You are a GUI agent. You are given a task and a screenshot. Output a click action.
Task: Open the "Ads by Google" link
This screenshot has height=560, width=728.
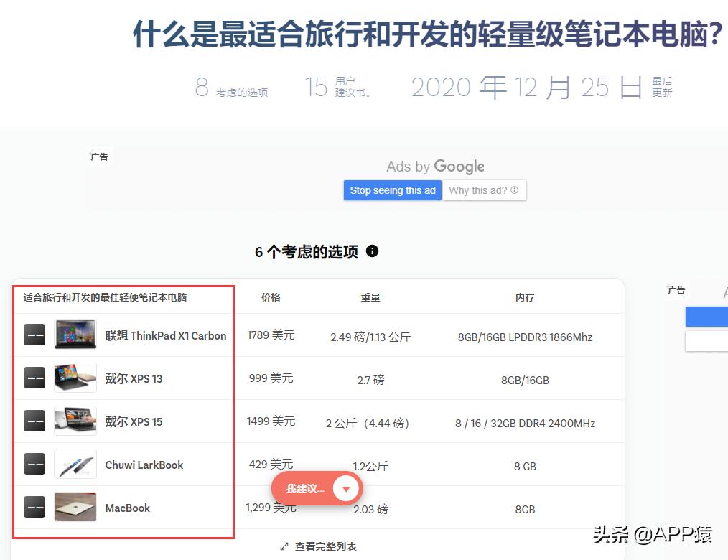(x=435, y=166)
